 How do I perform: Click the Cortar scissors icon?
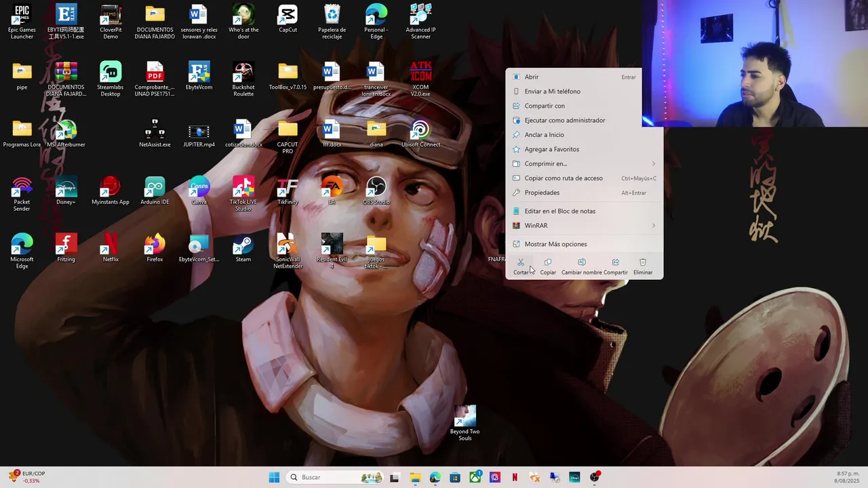click(x=520, y=262)
